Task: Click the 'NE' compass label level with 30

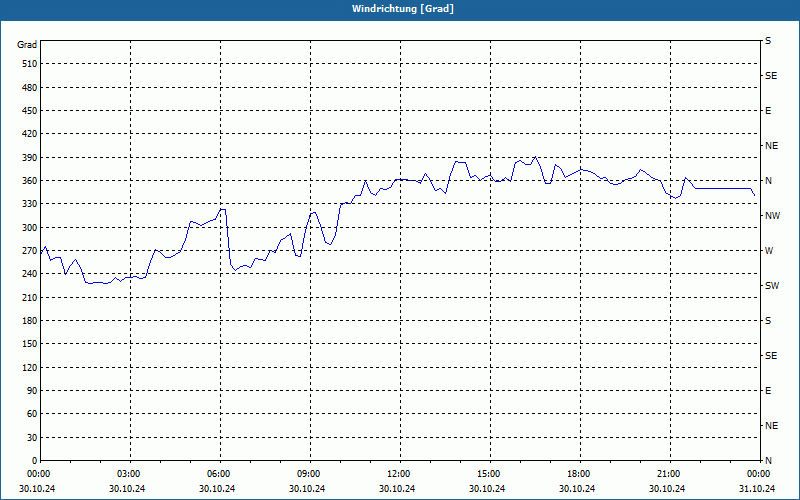Action: [x=771, y=426]
